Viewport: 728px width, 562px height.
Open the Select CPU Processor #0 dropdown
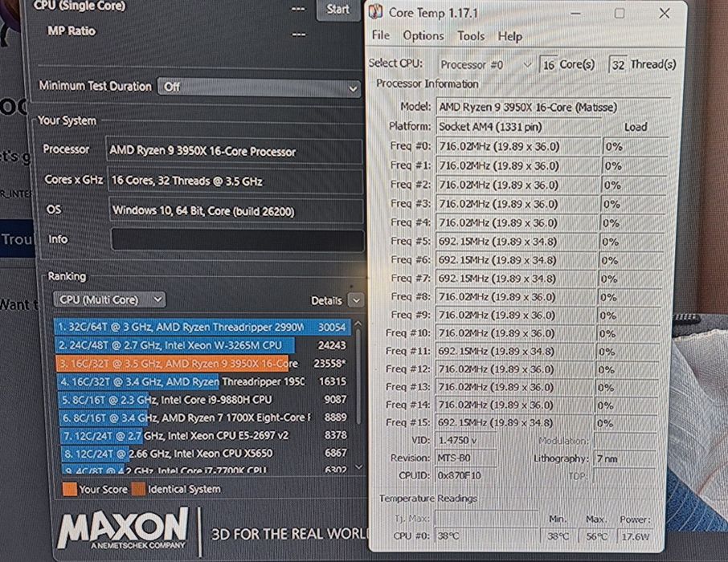pos(485,64)
